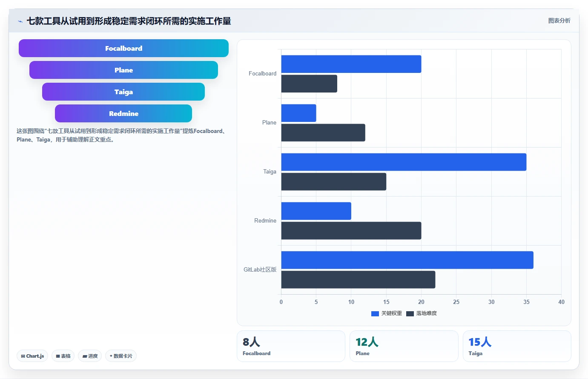The image size is (588, 379).
Task: Click the x-axis tick label 40
Action: coord(561,302)
